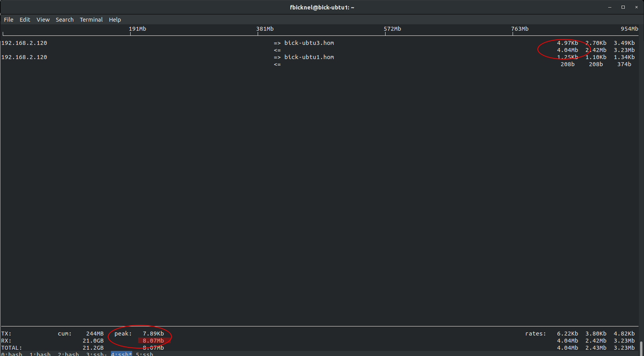Open the Edit menu

[x=25, y=20]
